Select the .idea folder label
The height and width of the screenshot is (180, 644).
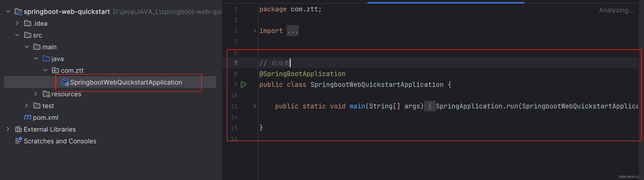40,24
